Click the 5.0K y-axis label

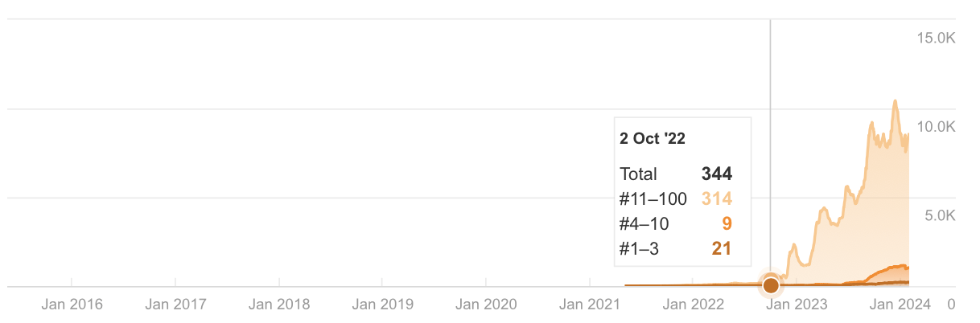(x=938, y=215)
